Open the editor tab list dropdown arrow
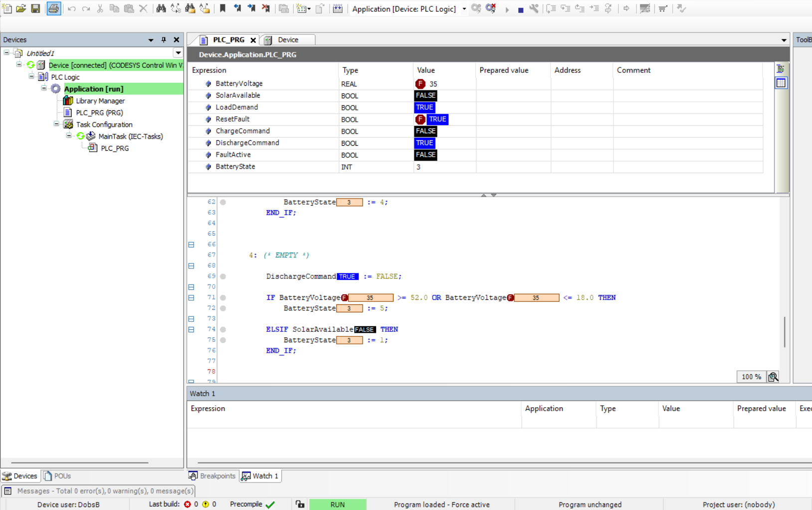 (x=784, y=40)
